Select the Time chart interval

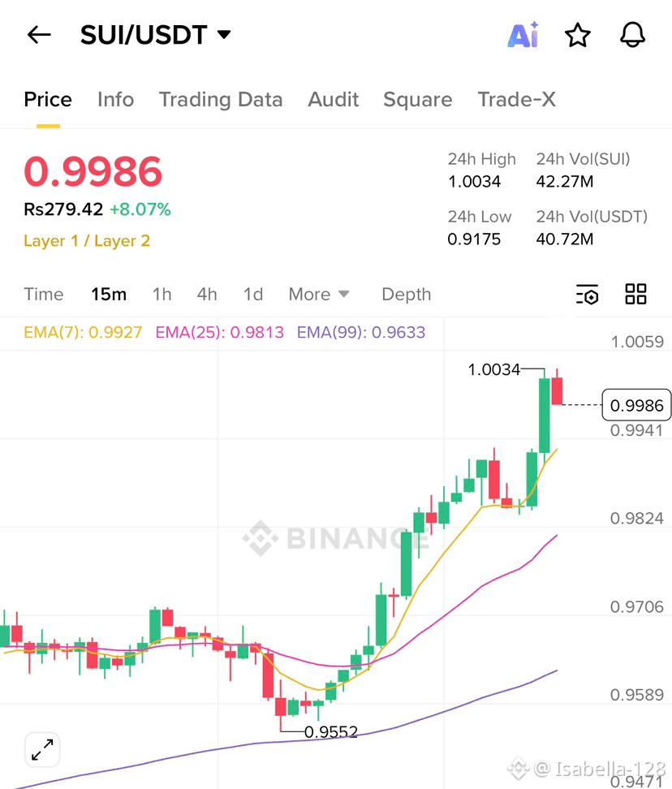(44, 295)
